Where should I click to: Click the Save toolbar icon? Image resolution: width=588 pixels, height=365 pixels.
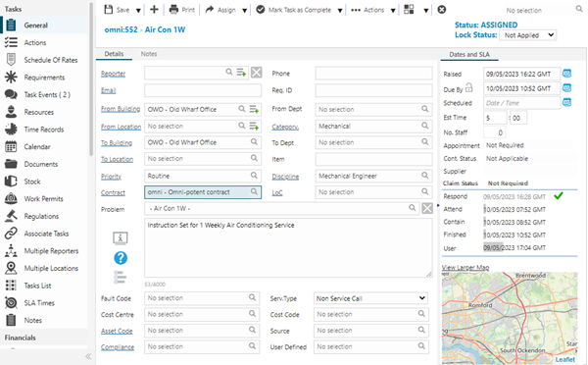[109, 10]
